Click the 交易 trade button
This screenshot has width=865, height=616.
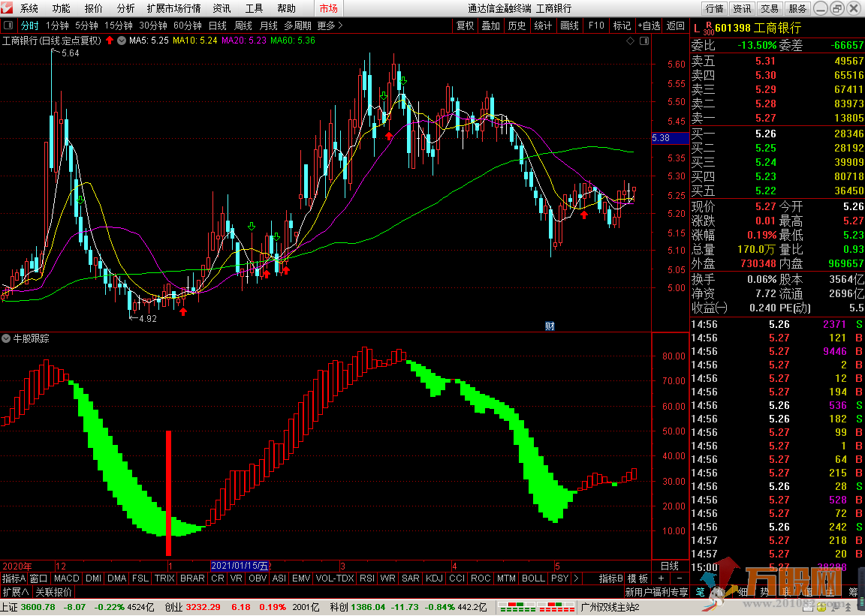(770, 8)
